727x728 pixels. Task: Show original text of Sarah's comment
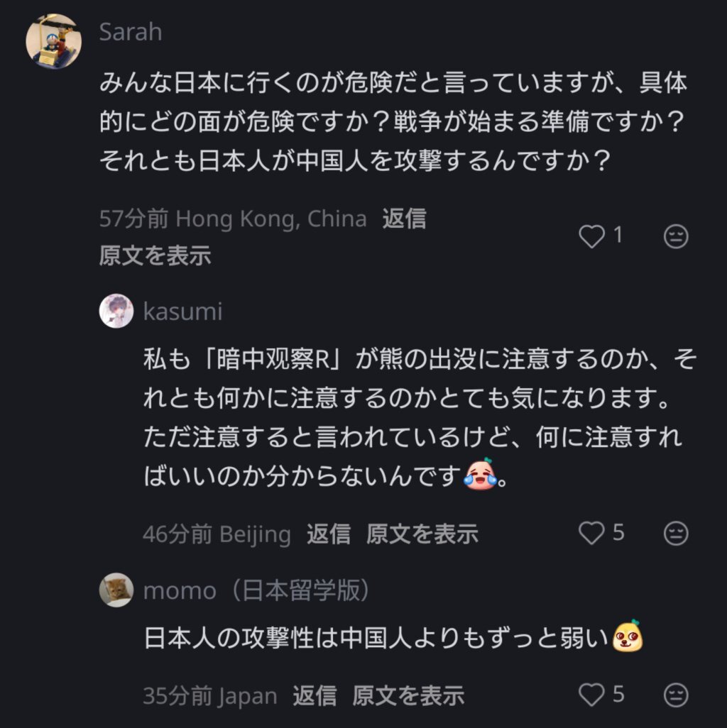[x=155, y=255]
